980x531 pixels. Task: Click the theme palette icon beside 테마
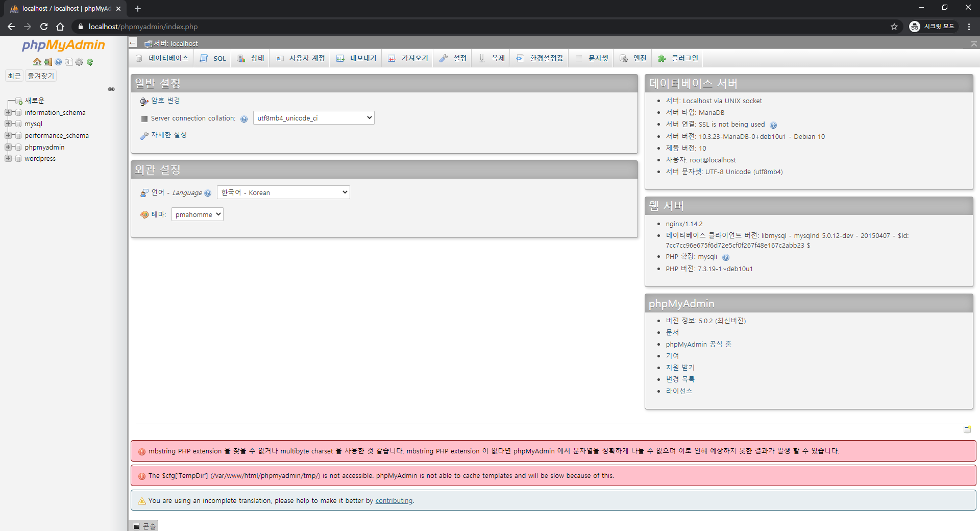(144, 214)
